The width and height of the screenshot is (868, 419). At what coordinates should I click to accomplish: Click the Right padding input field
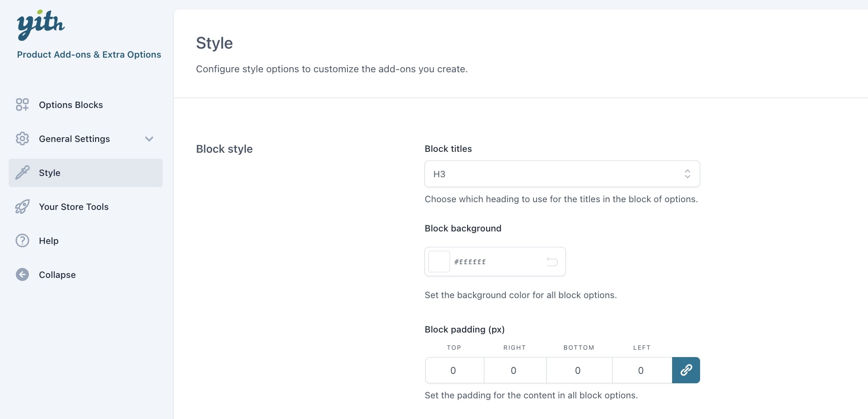[515, 370]
